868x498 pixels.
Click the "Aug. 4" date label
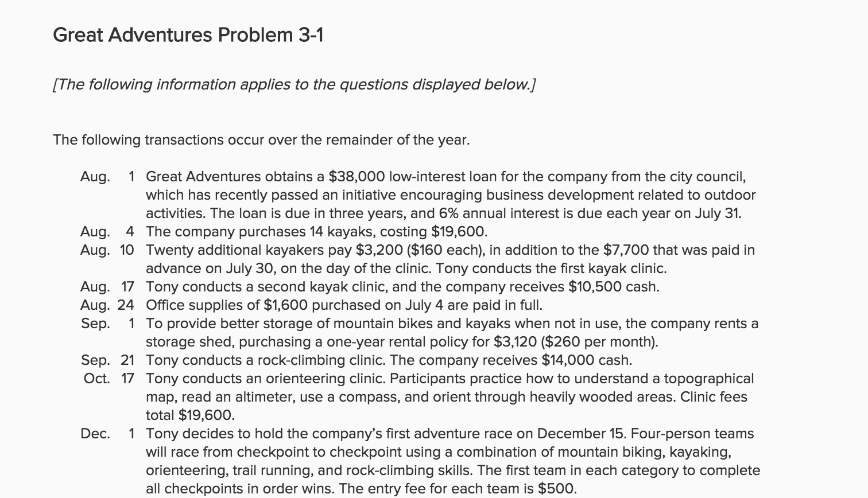tap(107, 232)
